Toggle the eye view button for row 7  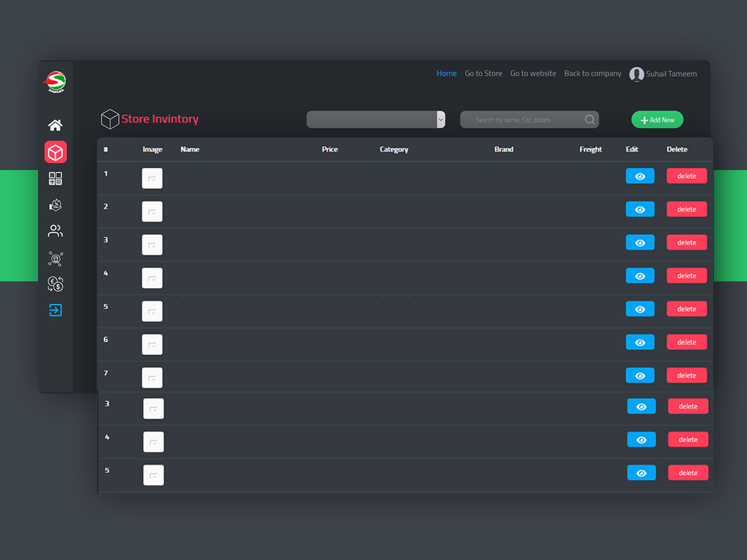[x=640, y=375]
